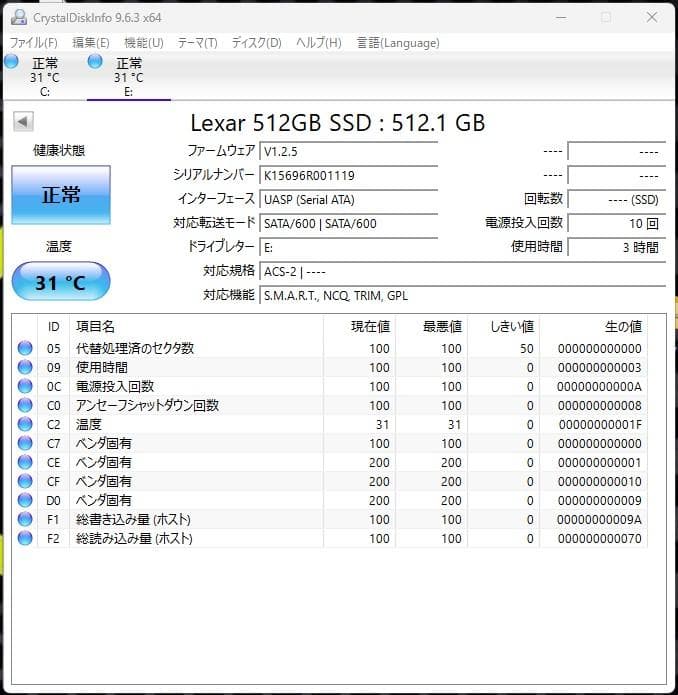Click the standard field ACS-2
The image size is (678, 695).
[463, 271]
